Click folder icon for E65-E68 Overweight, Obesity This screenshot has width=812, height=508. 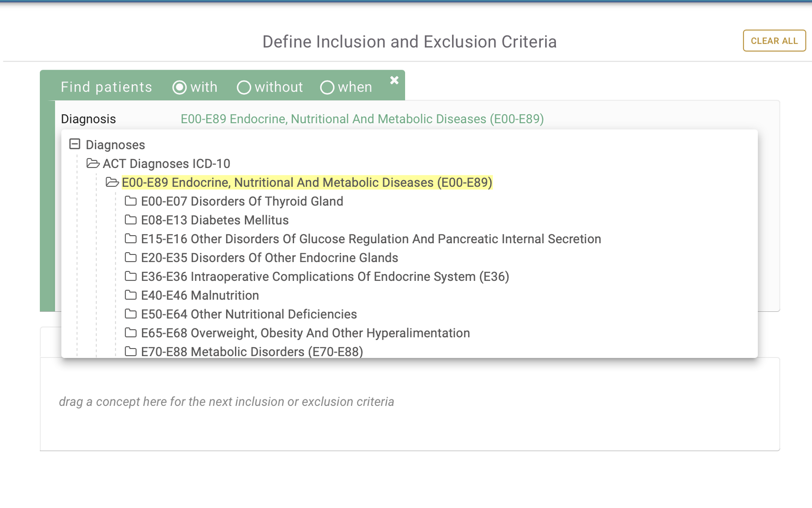[x=130, y=333]
